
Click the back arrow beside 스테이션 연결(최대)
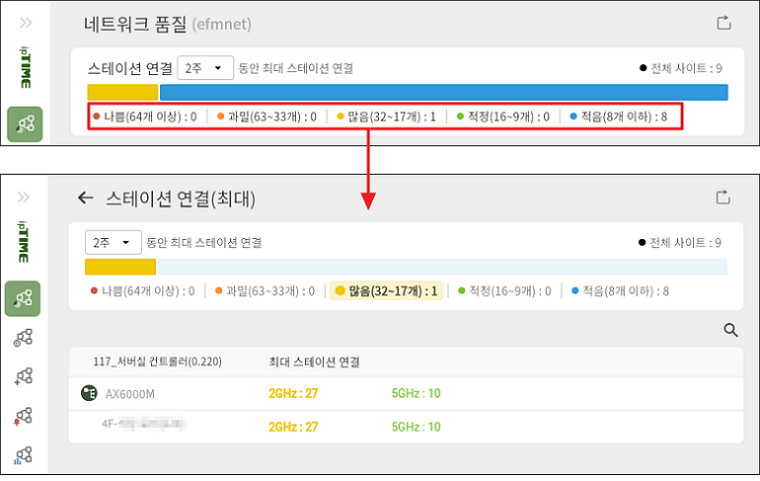[x=85, y=199]
